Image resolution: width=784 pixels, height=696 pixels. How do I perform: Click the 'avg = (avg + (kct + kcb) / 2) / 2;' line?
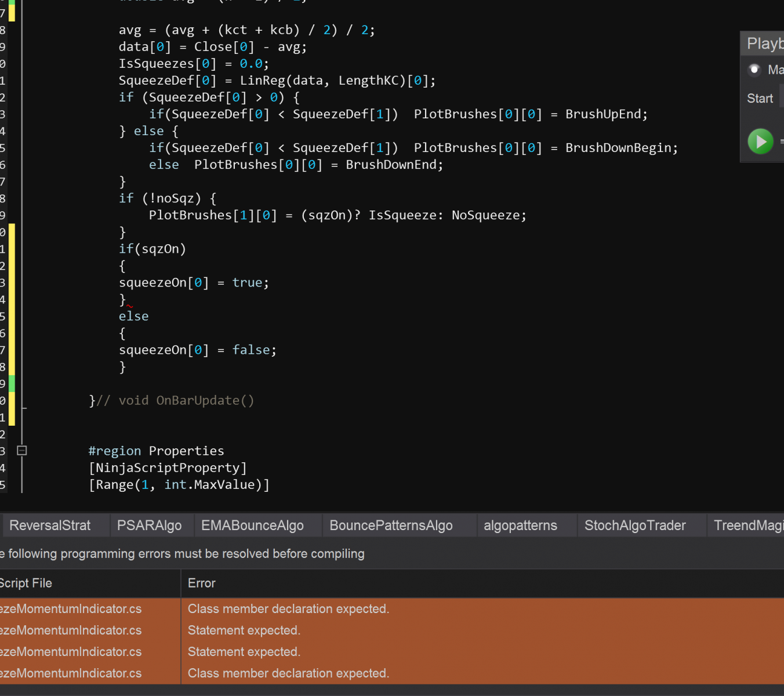tap(247, 30)
